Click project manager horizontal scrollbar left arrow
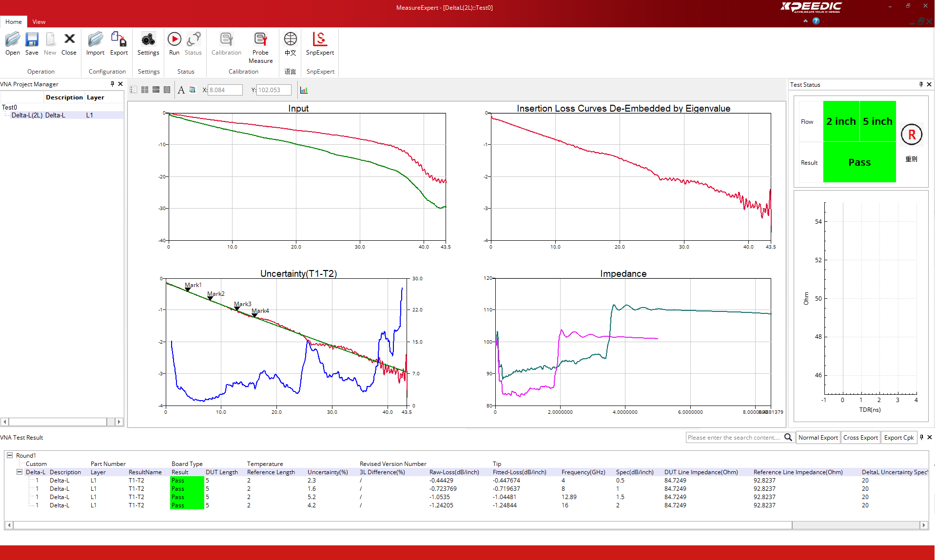Image resolution: width=935 pixels, height=560 pixels. pos(4,422)
